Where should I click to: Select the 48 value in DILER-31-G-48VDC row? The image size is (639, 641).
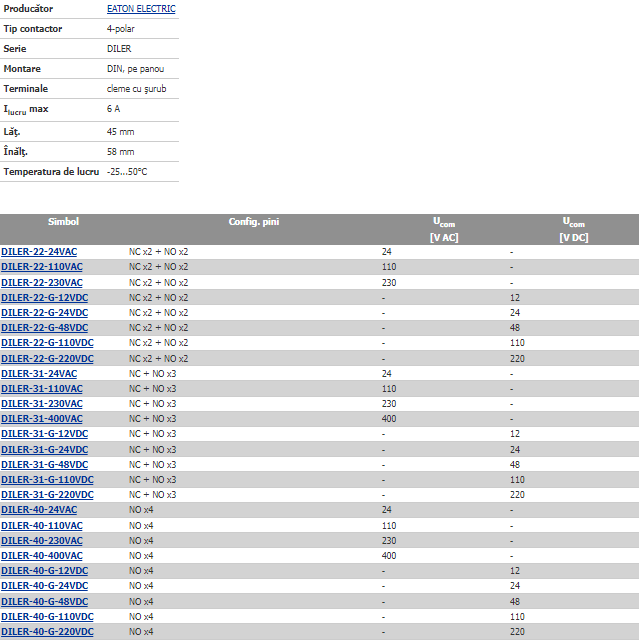(x=515, y=465)
